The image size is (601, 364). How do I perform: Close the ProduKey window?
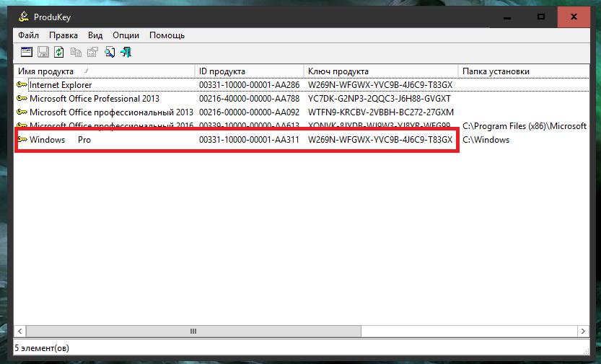point(574,17)
